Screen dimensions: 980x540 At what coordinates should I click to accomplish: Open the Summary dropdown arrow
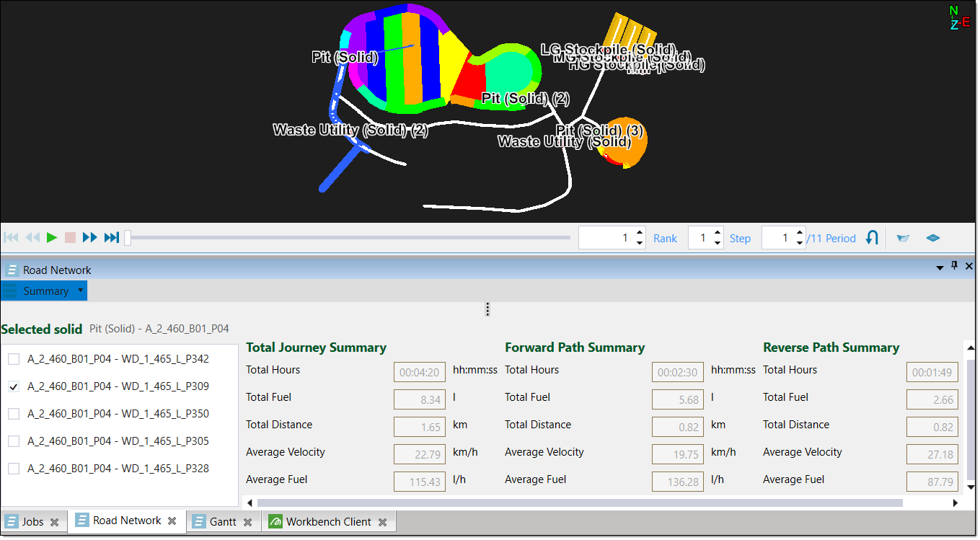81,291
